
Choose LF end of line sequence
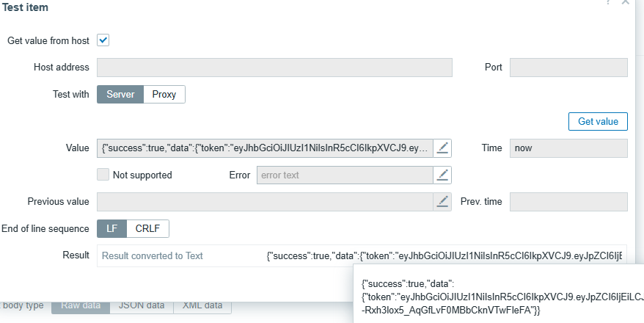[x=111, y=228]
